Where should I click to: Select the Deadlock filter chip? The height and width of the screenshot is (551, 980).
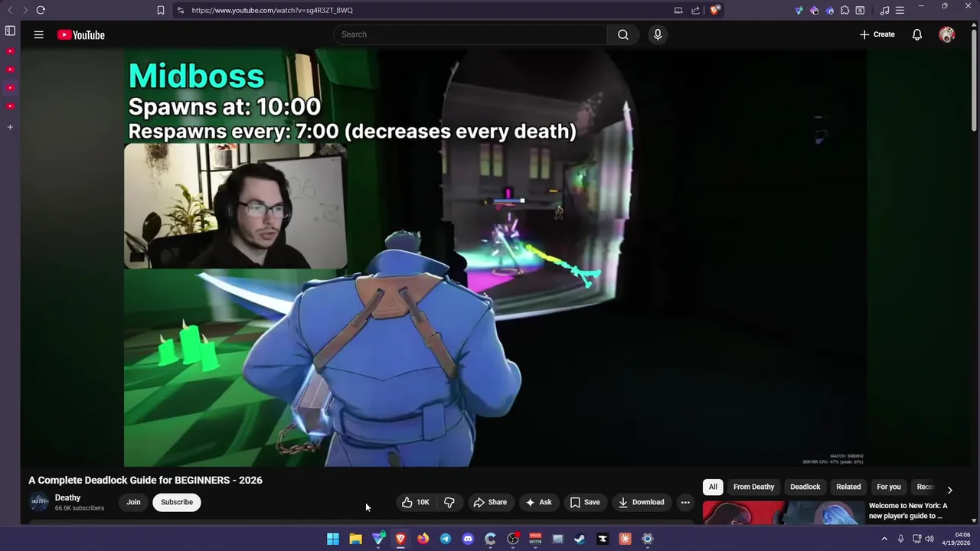coord(805,487)
